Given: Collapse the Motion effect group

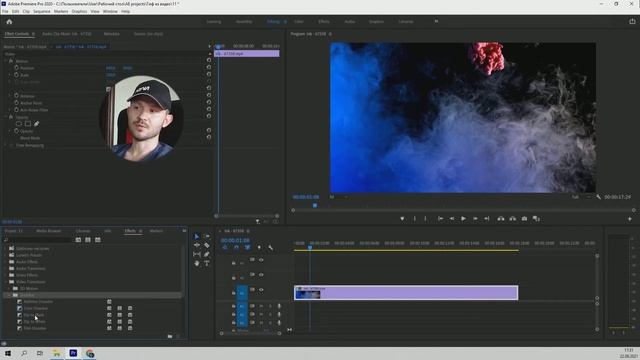Looking at the screenshot, I should [x=6, y=61].
